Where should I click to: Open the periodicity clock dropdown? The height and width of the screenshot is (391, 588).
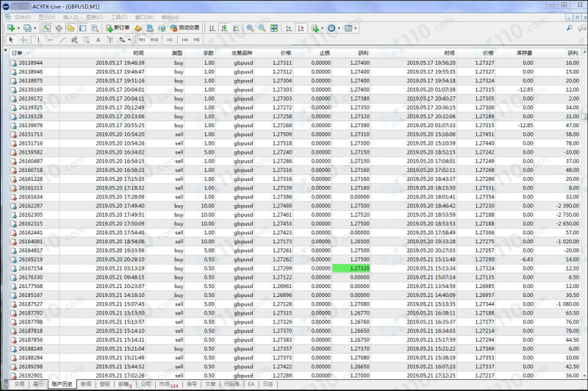point(333,28)
